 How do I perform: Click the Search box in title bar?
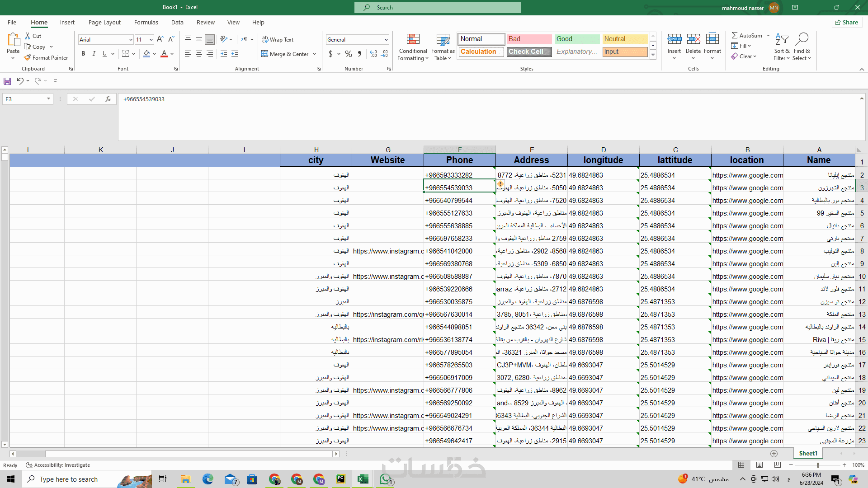(437, 8)
